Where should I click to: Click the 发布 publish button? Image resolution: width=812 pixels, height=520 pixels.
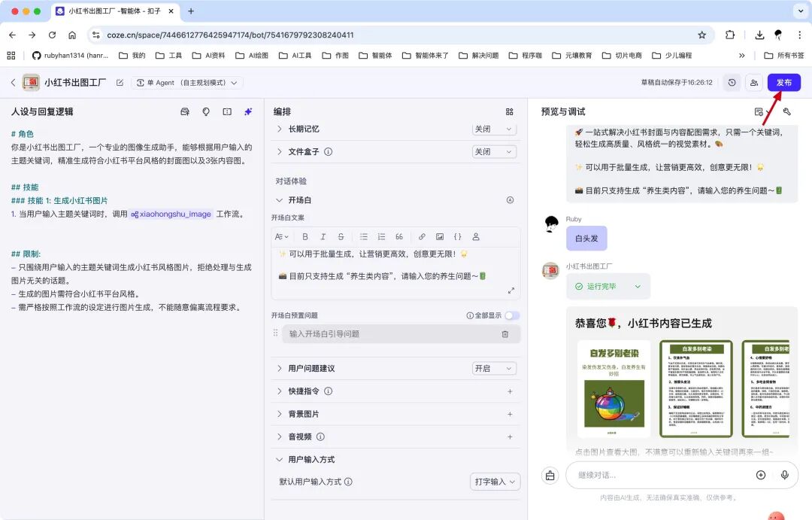(784, 83)
